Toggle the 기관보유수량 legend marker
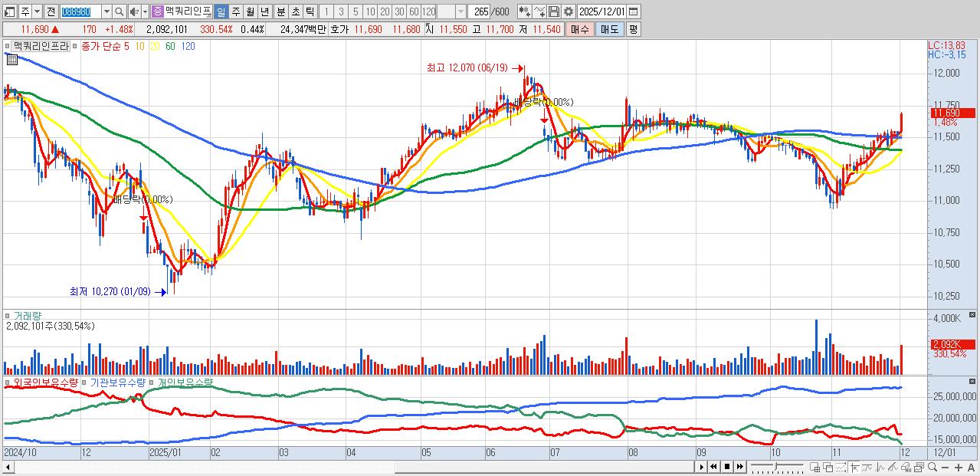Viewport: 980px width, 476px height. pyautogui.click(x=85, y=381)
